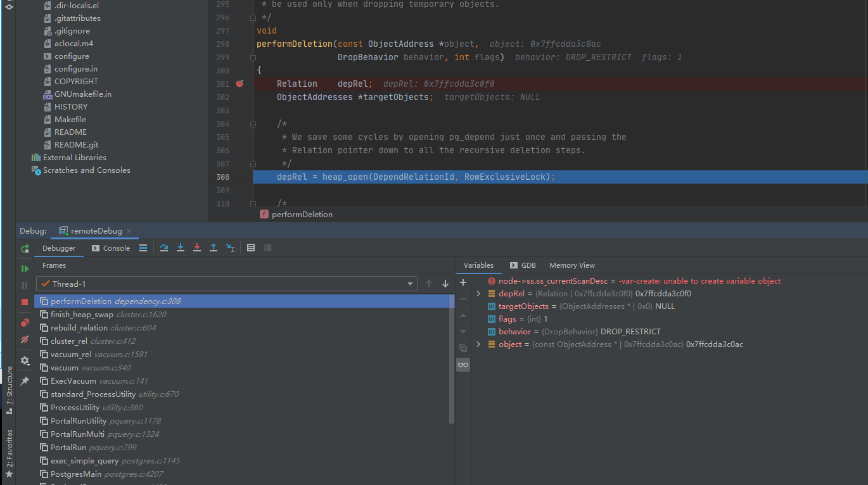Viewport: 868px width, 485px height.
Task: Open the GDB tab
Action: tap(523, 265)
